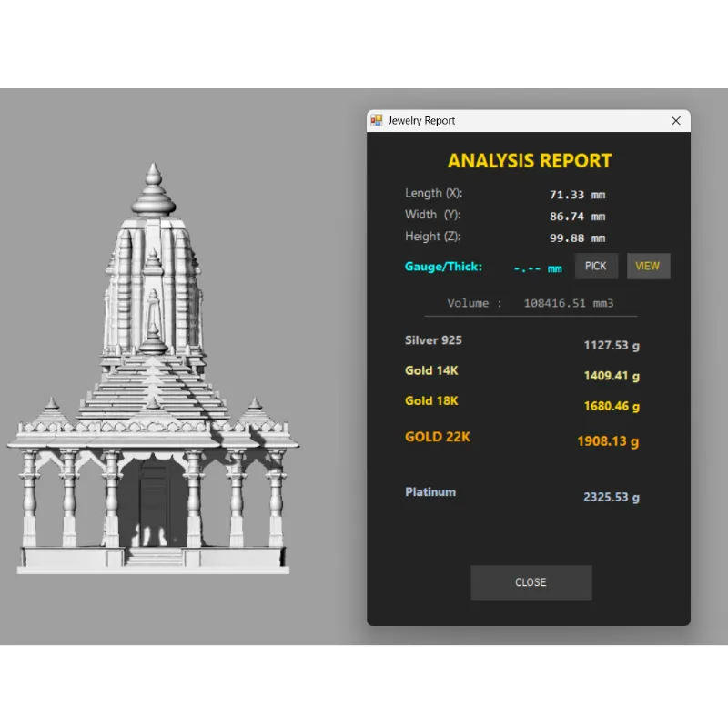The image size is (728, 728).
Task: Click the Platinum weight 2325.53 g
Action: [611, 498]
